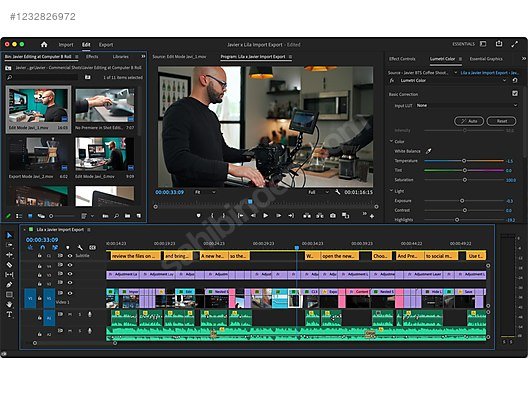Expand project panel overflow tabs chevron

(x=143, y=56)
